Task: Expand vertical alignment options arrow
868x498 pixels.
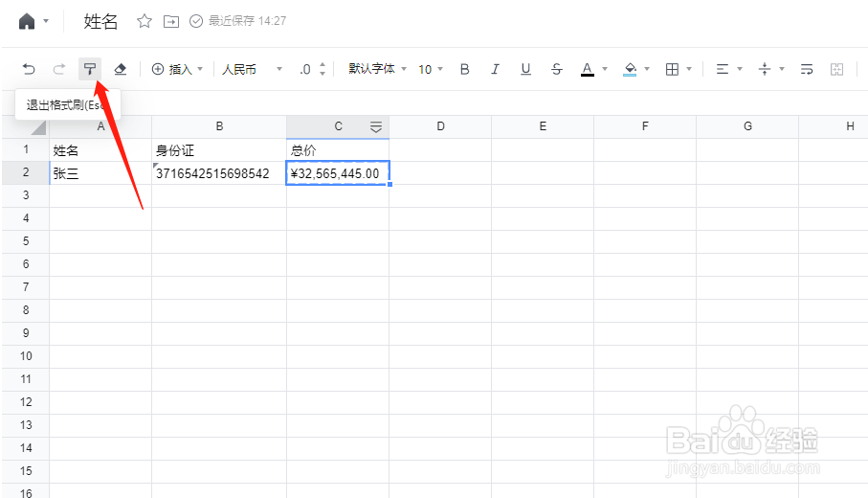Action: (782, 69)
